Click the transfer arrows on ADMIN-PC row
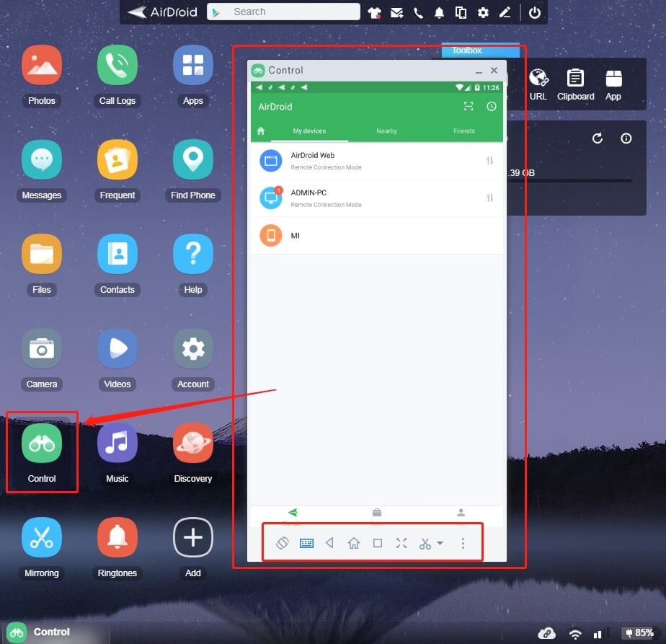The image size is (666, 644). [489, 198]
